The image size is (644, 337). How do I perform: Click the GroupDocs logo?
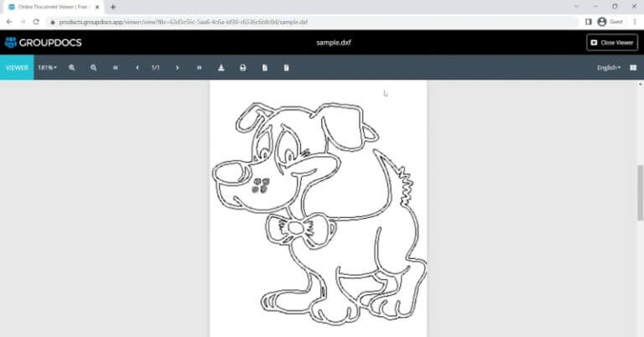43,42
